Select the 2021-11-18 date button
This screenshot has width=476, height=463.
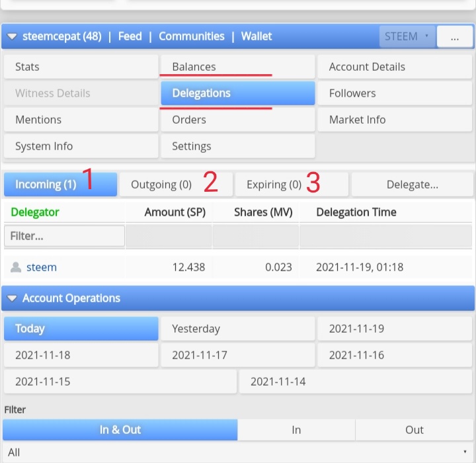(x=81, y=355)
